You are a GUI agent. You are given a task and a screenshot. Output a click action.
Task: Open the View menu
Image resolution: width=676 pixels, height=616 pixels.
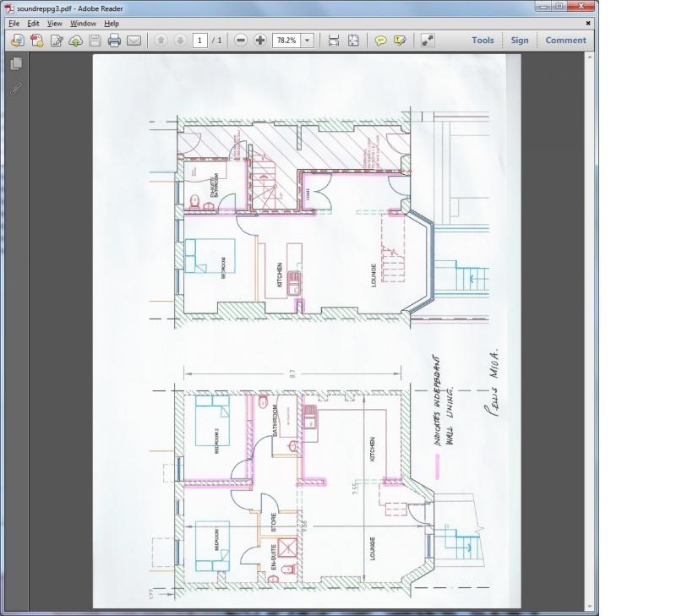[x=55, y=24]
